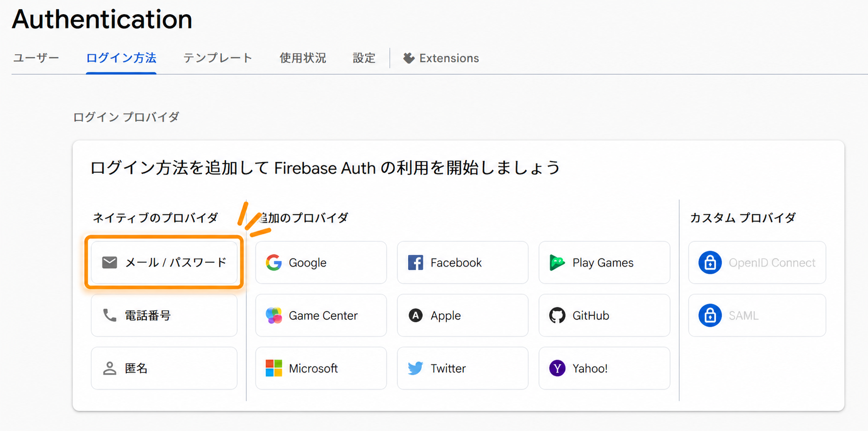The height and width of the screenshot is (431, 868).
Task: Choose the SAML custom provider
Action: coord(757,315)
